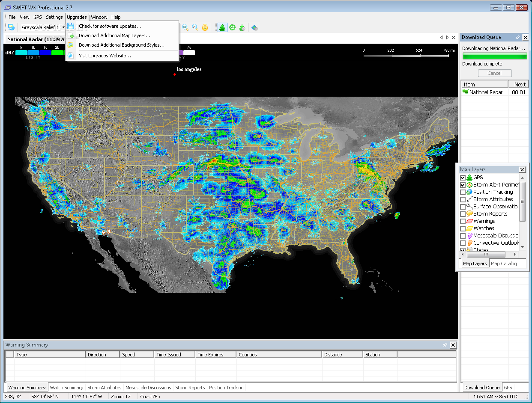
Task: Enable the Storm Reports layer checkbox
Action: [463, 214]
